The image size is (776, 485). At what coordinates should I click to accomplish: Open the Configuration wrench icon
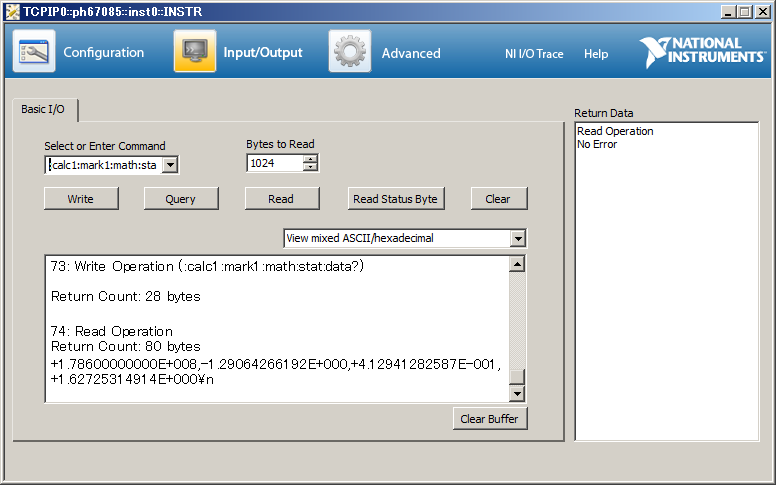pyautogui.click(x=34, y=51)
